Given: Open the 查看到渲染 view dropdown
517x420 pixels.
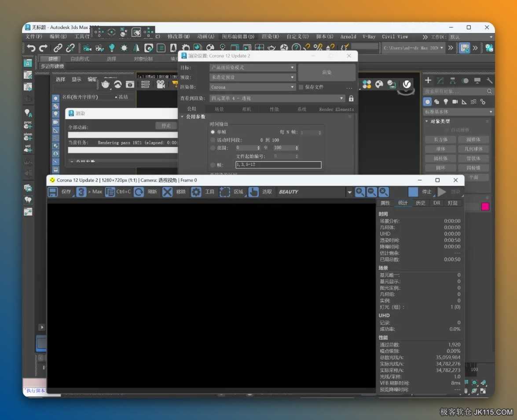Looking at the screenshot, I should tap(277, 98).
